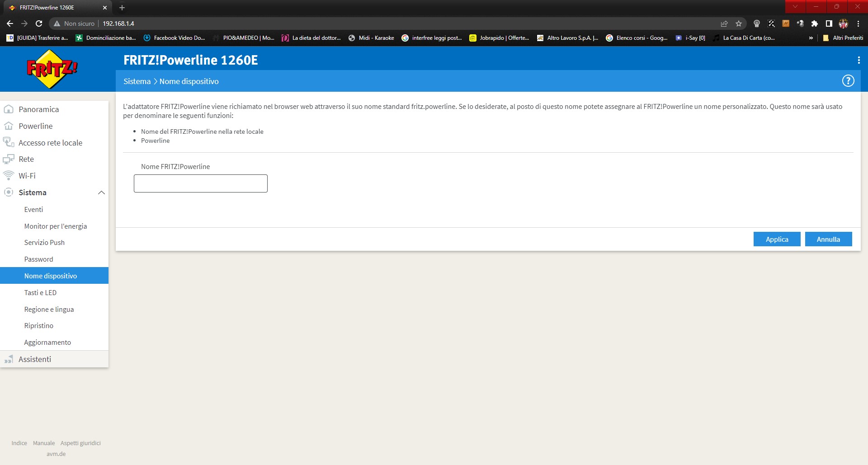Click the Accesso rete locale icon
Viewport: 868px width, 465px height.
(x=9, y=142)
